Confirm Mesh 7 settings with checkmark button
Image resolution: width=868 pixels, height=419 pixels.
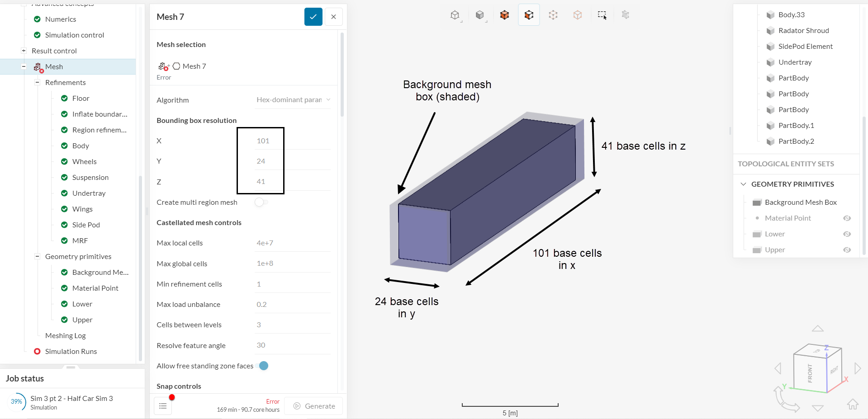(x=313, y=17)
